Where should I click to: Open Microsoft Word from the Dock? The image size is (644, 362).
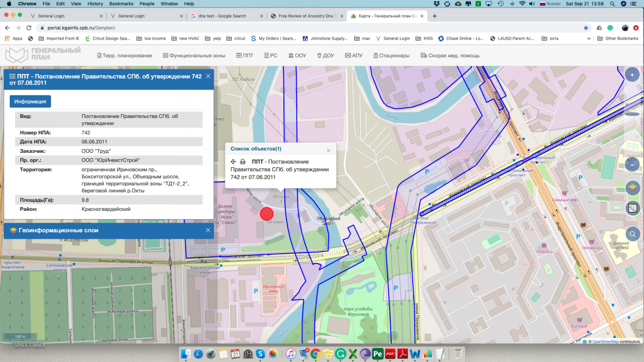(415, 354)
